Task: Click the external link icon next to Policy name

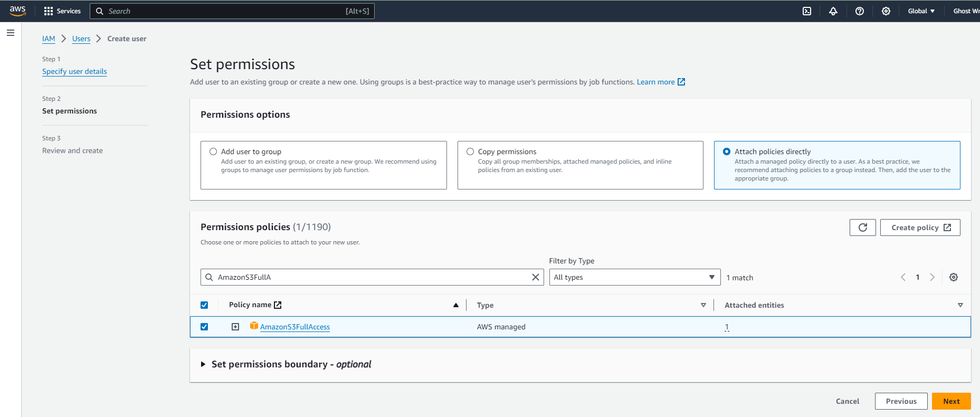Action: coord(278,305)
